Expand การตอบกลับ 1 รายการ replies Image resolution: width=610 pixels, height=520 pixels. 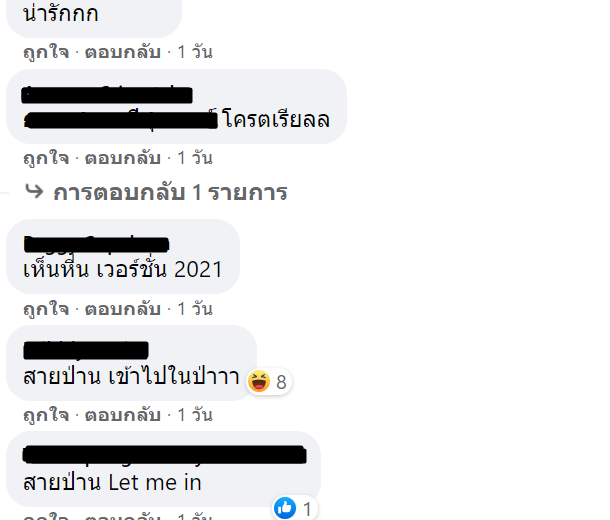pos(170,193)
